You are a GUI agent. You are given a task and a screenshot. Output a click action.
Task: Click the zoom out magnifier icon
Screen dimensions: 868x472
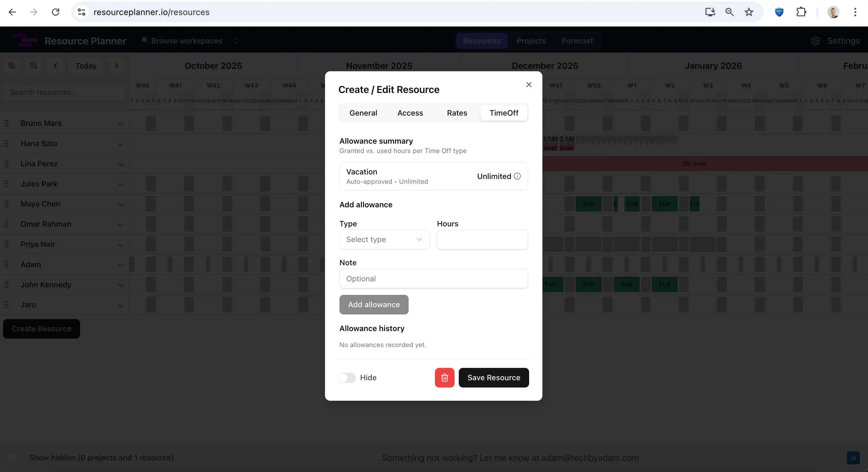pos(33,65)
